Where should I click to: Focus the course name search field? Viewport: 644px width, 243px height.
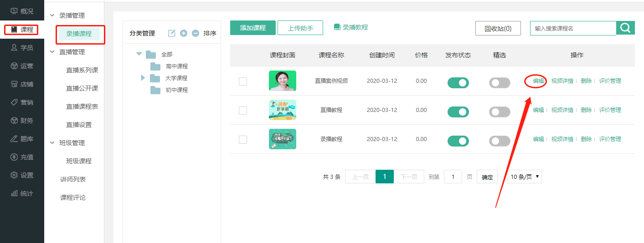(x=573, y=28)
